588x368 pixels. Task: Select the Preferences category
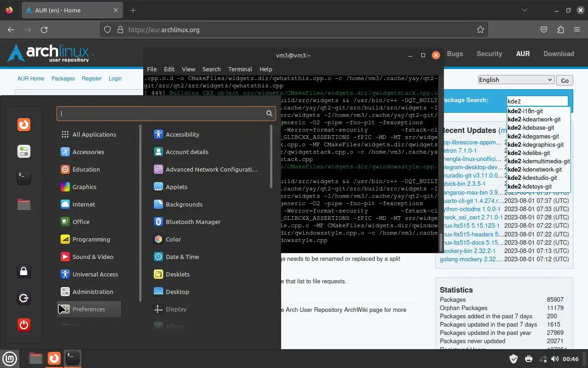coord(89,309)
